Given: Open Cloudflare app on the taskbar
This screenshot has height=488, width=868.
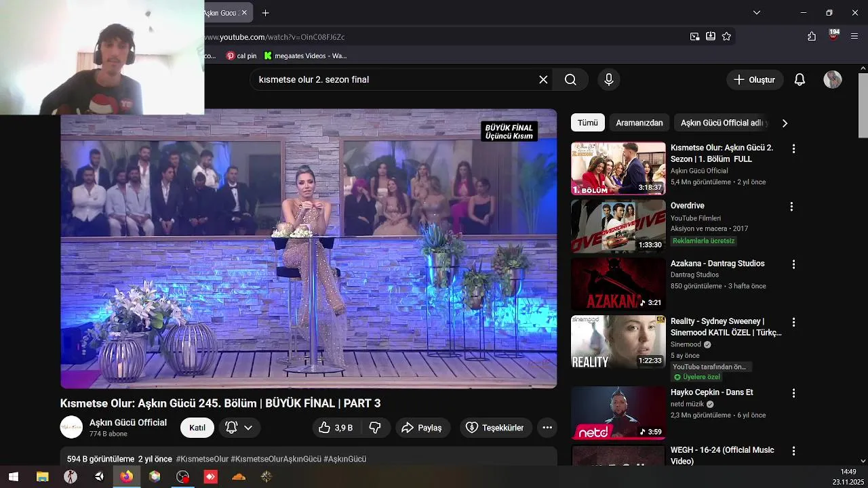Looking at the screenshot, I should [239, 476].
